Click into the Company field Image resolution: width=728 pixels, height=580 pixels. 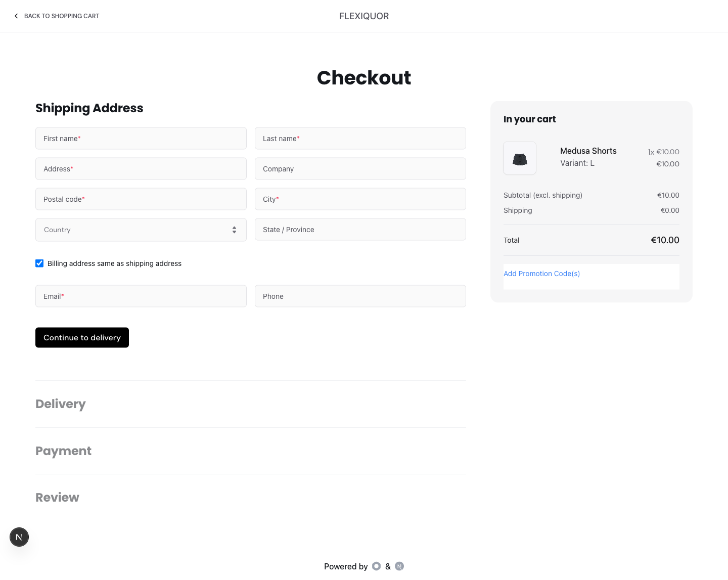[360, 169]
